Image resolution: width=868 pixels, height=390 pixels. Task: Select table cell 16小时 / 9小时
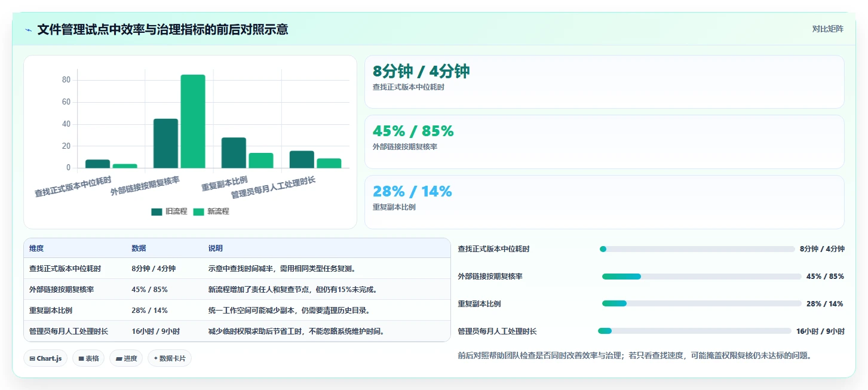[155, 331]
